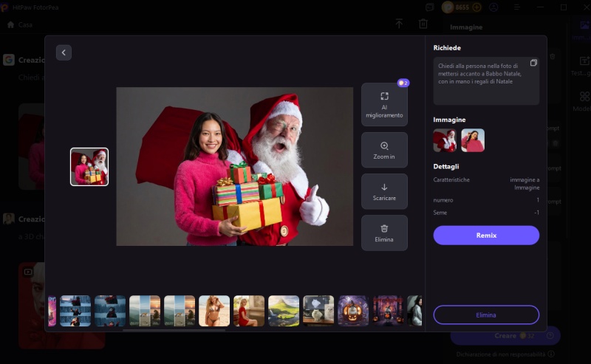The width and height of the screenshot is (591, 364).
Task: Select the woman in pink reference image
Action: [x=473, y=140]
